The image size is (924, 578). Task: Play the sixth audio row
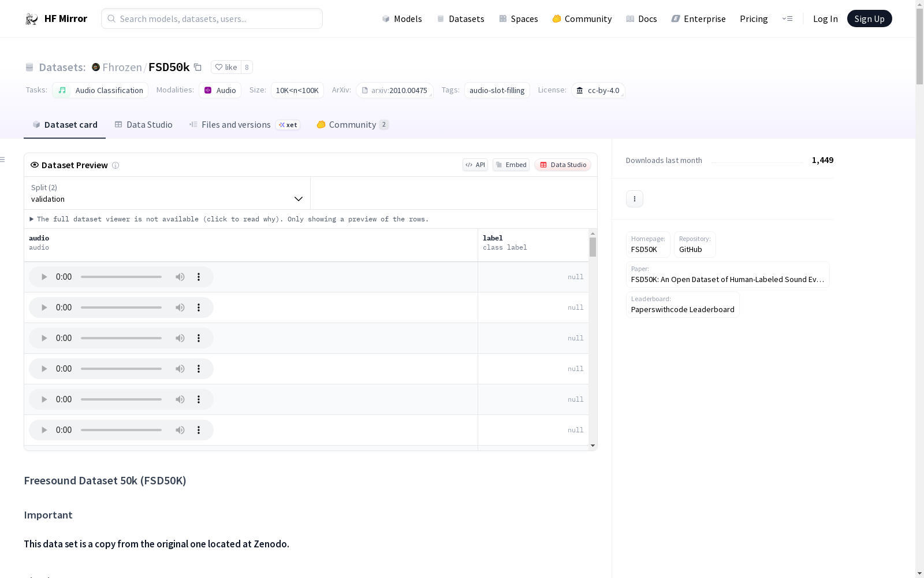click(44, 430)
